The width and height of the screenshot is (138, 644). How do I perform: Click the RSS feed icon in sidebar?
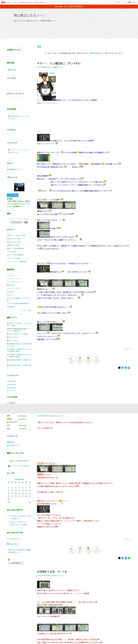coord(9,560)
